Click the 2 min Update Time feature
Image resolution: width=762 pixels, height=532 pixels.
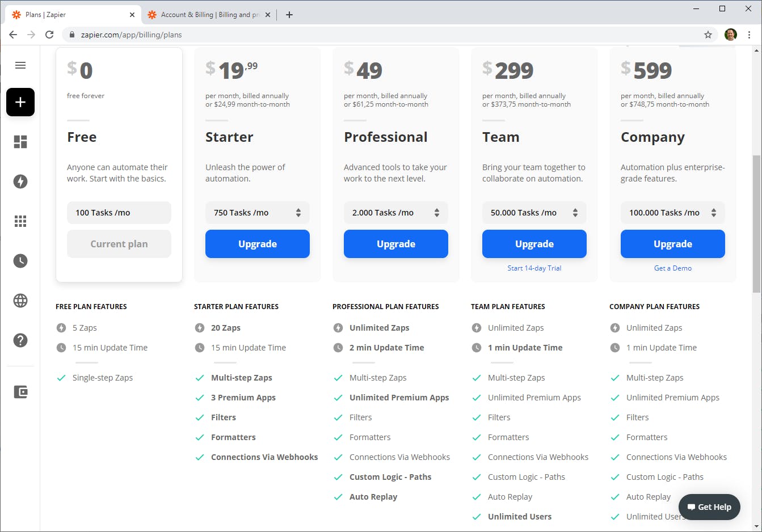[387, 348]
